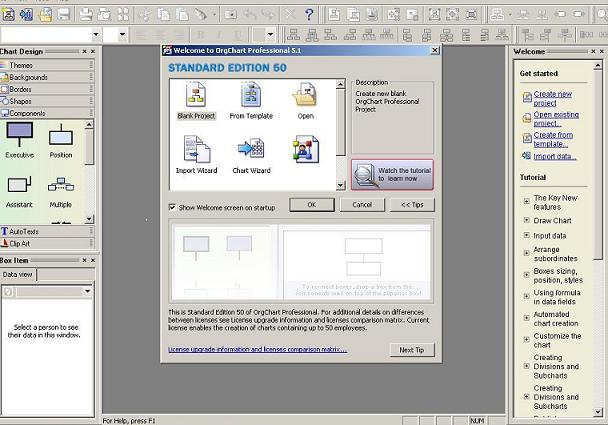The width and height of the screenshot is (608, 425).
Task: Expand Customize the chart item
Action: (x=527, y=340)
